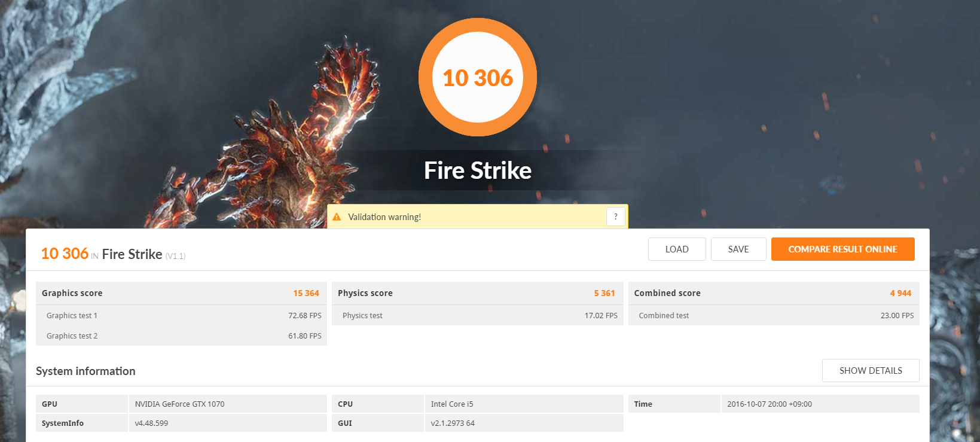The image size is (980, 442).
Task: Click the 10 306 score circle
Action: pyautogui.click(x=478, y=77)
